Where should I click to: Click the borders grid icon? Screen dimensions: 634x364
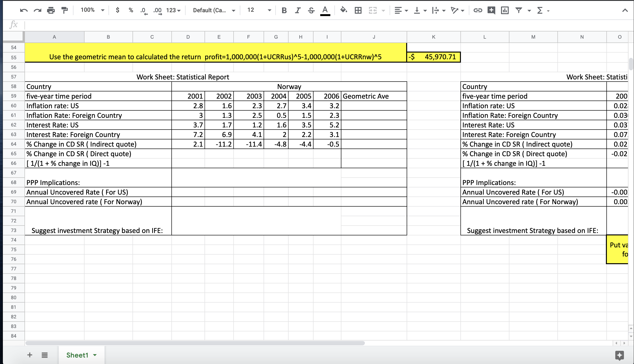pyautogui.click(x=358, y=10)
